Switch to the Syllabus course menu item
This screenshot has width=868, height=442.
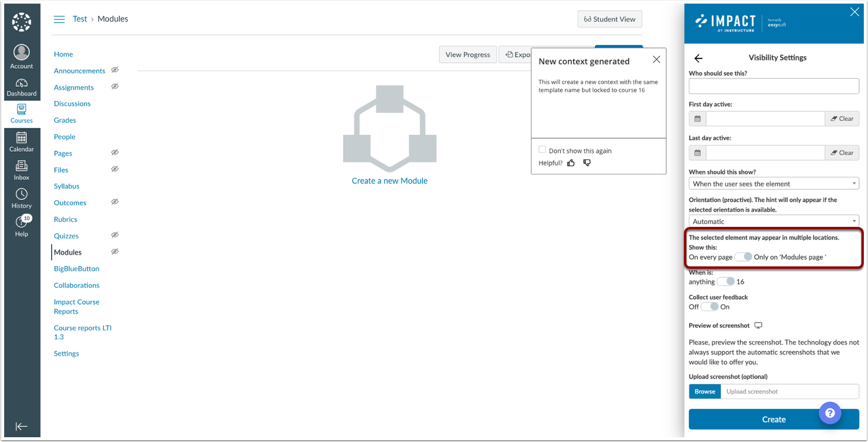point(66,186)
